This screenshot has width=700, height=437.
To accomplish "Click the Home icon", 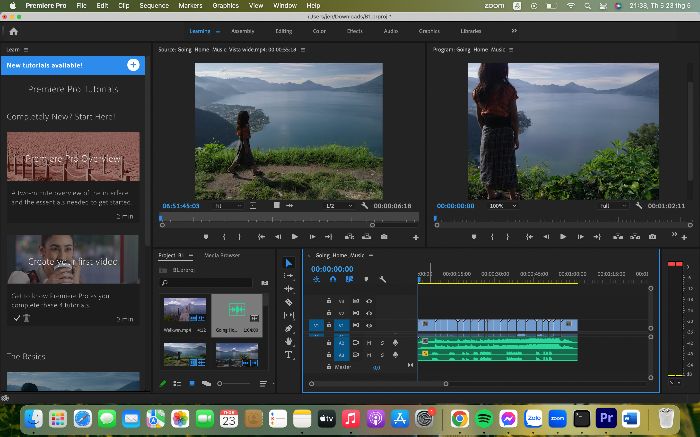I will [13, 31].
